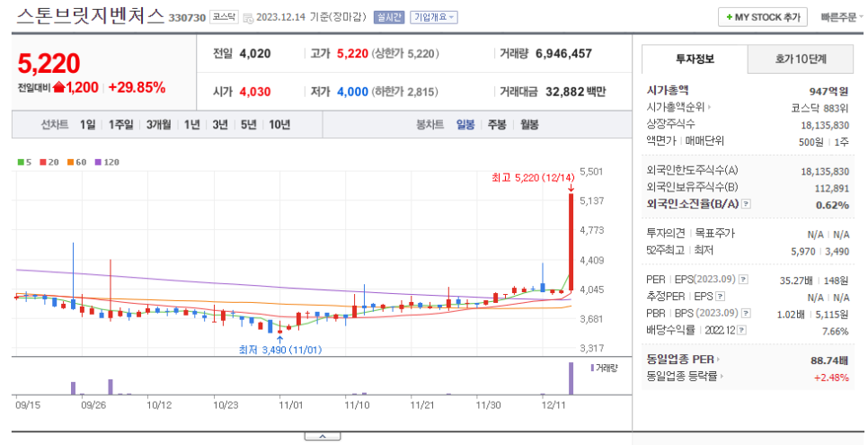
Task: Select the 1주일 line chart period
Action: click(120, 125)
